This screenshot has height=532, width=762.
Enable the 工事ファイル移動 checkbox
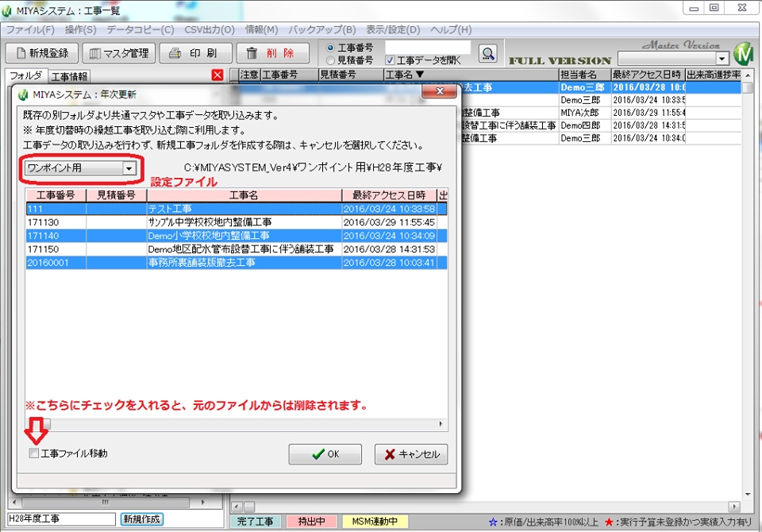[x=34, y=453]
